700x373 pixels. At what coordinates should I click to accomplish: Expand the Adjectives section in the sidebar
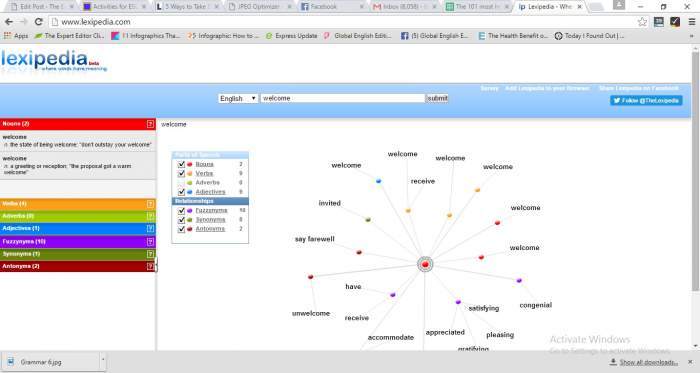pos(78,228)
